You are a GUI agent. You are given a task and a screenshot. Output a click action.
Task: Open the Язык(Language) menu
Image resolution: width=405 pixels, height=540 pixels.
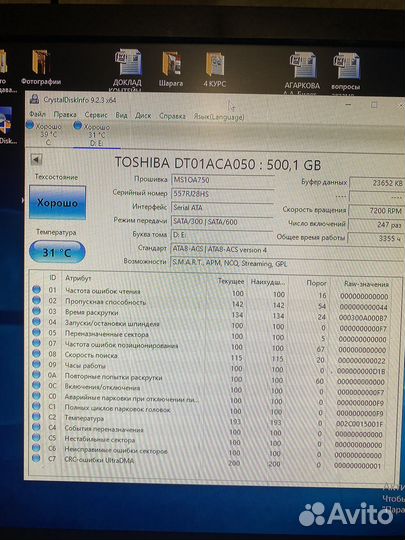[x=219, y=117]
